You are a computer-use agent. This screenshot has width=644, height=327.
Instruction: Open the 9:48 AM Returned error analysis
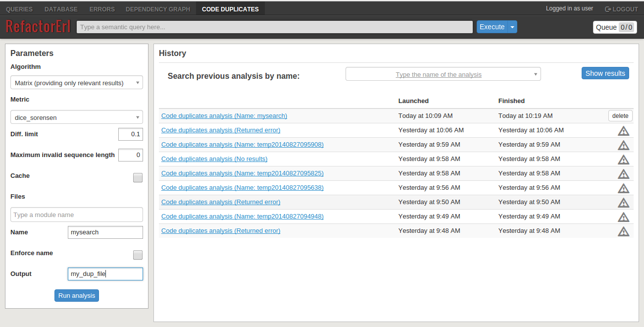tap(221, 231)
